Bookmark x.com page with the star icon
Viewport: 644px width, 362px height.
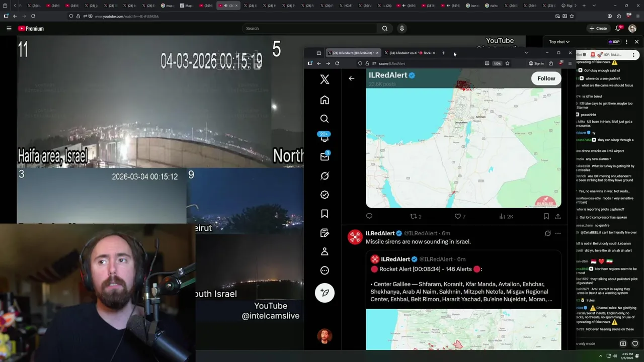pyautogui.click(x=507, y=63)
